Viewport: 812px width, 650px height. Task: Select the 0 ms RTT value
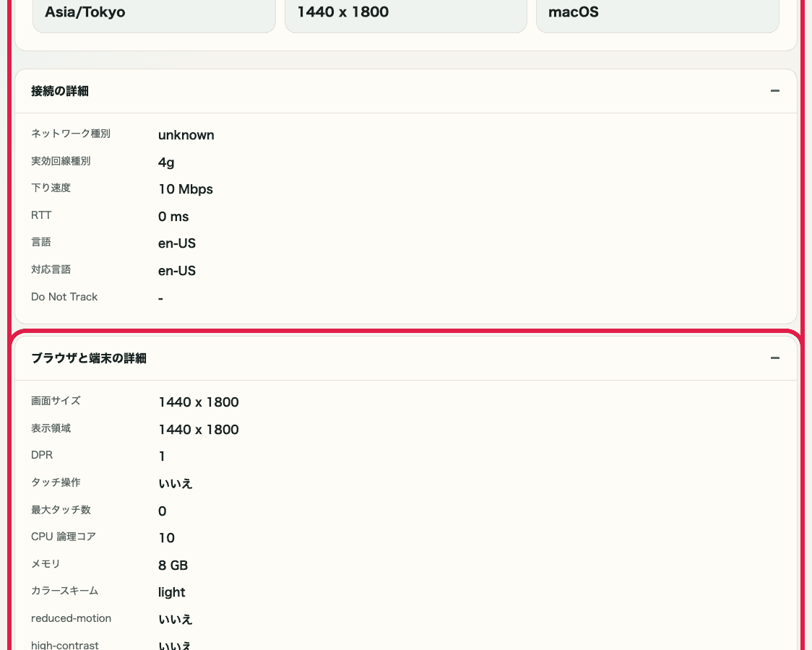point(173,216)
